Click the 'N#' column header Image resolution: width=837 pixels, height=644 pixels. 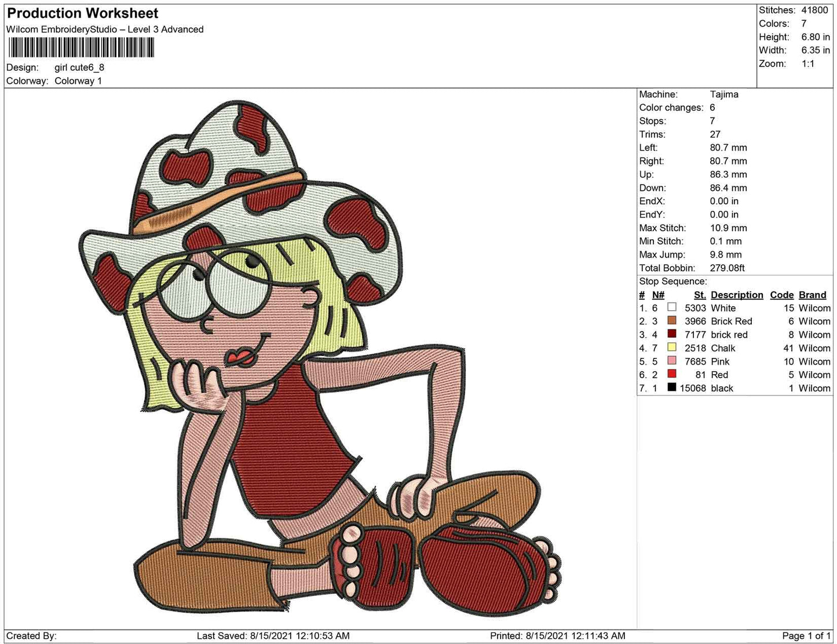click(658, 295)
